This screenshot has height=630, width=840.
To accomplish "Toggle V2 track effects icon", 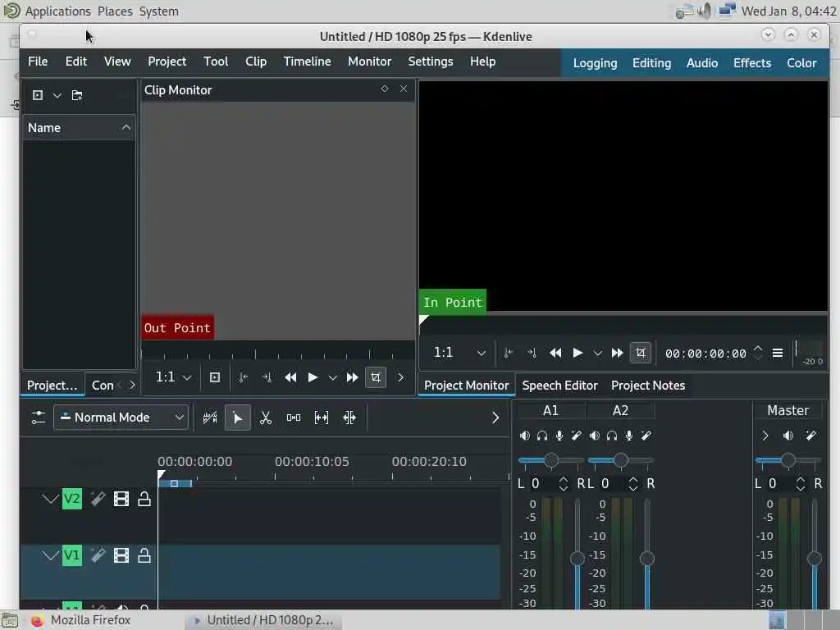I will [x=98, y=500].
